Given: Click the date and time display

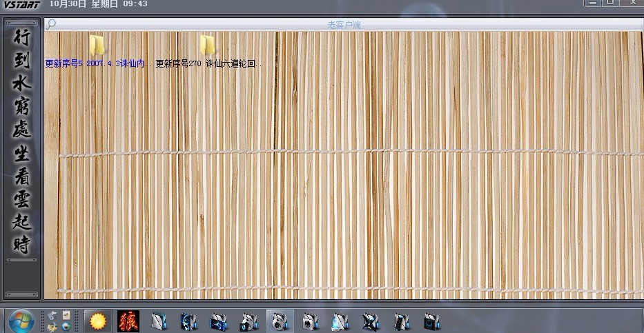Looking at the screenshot, I should [98, 4].
